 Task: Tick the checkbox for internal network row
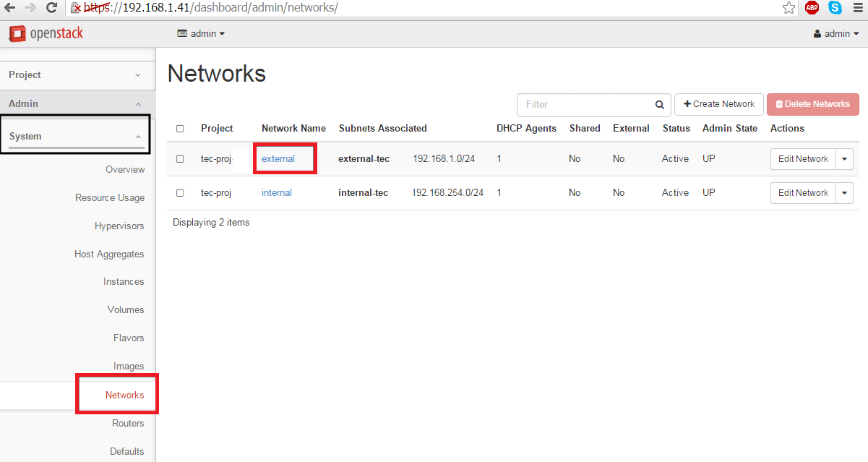point(180,193)
